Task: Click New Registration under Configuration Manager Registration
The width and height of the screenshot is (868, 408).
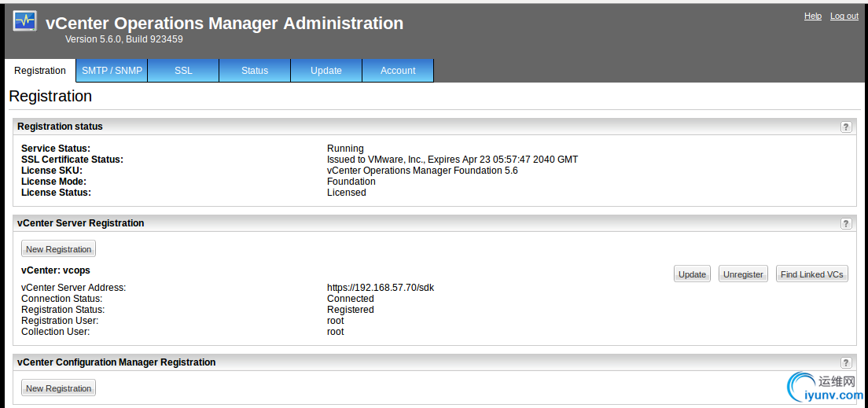Action: pyautogui.click(x=59, y=388)
